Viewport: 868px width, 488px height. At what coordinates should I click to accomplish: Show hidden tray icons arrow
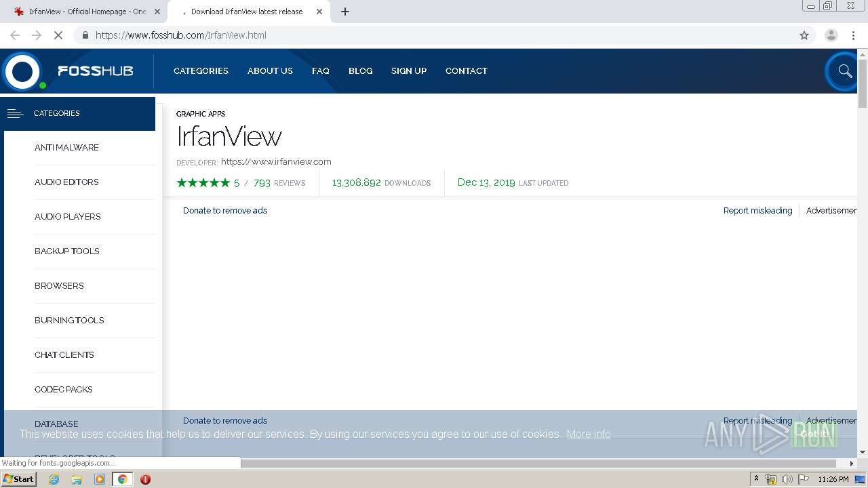click(x=756, y=479)
